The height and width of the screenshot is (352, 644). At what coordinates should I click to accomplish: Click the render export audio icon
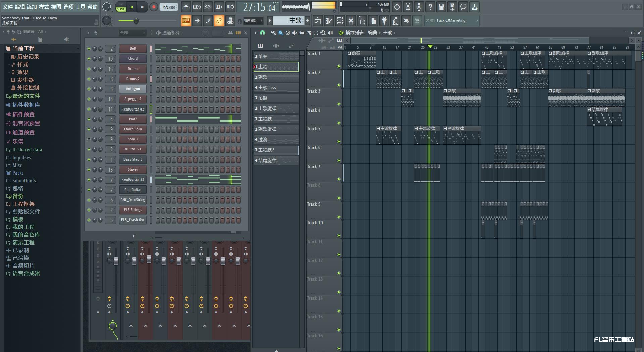[452, 7]
